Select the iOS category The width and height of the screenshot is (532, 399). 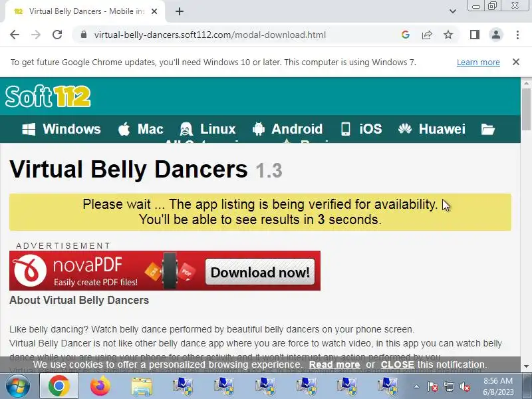point(361,129)
